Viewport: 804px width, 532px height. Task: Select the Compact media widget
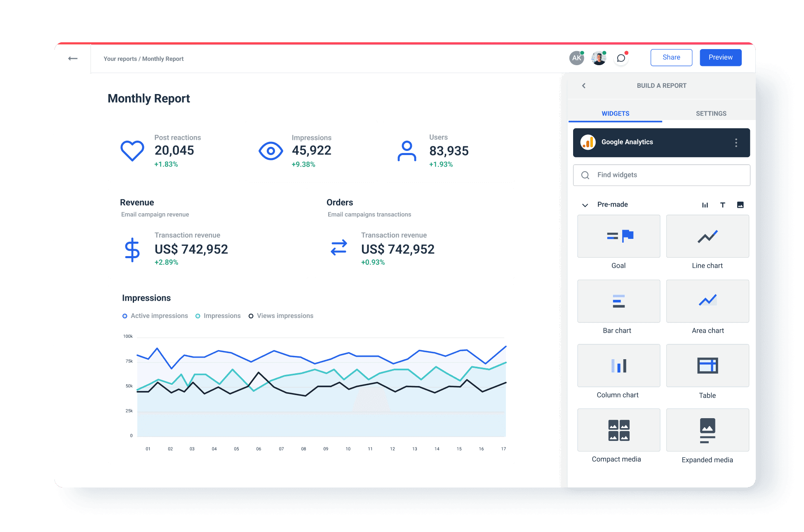(x=618, y=430)
